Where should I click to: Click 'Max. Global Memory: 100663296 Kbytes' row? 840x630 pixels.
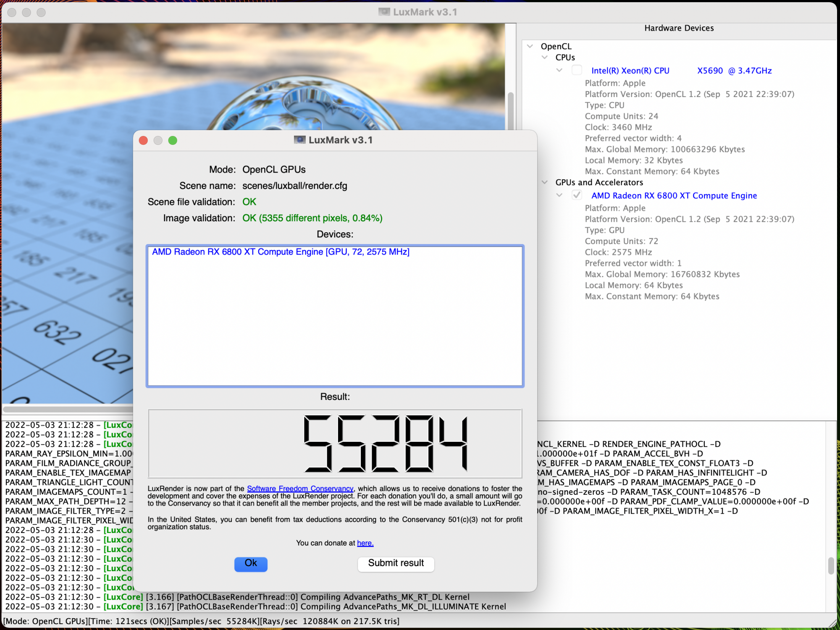(665, 149)
